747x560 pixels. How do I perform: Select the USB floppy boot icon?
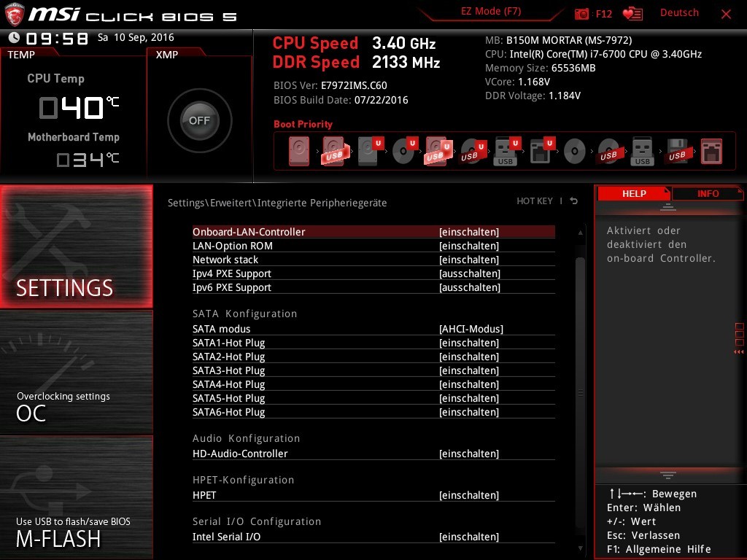coord(677,152)
